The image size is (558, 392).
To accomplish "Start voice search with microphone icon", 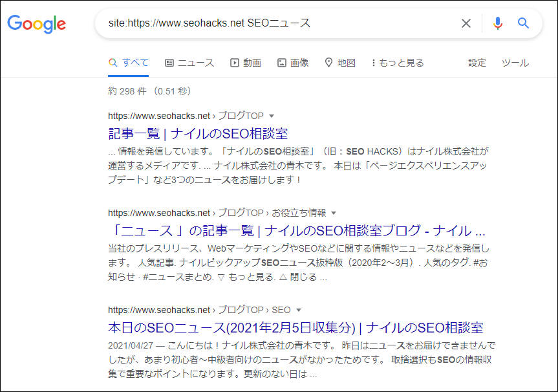I will (x=497, y=23).
